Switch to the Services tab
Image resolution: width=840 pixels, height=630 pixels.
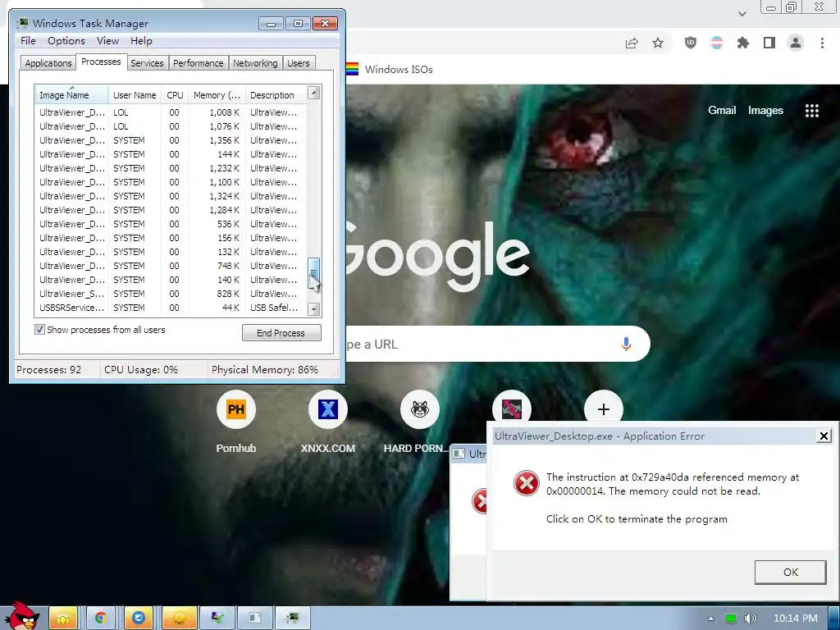pos(147,63)
